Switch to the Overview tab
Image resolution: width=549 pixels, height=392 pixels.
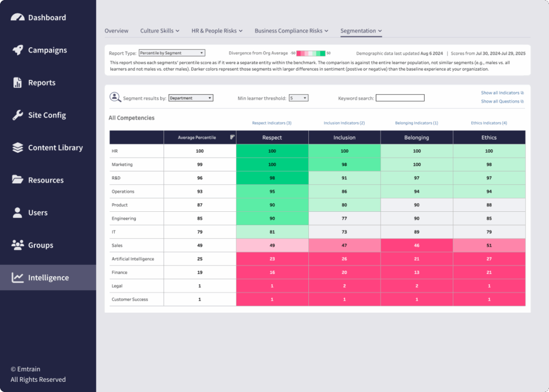pos(116,31)
